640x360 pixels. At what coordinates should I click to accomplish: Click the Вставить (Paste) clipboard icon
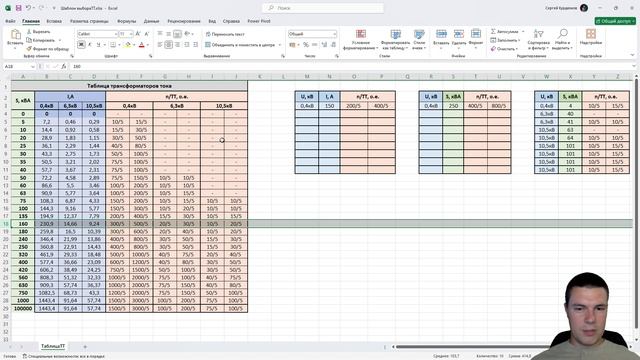pos(16,34)
